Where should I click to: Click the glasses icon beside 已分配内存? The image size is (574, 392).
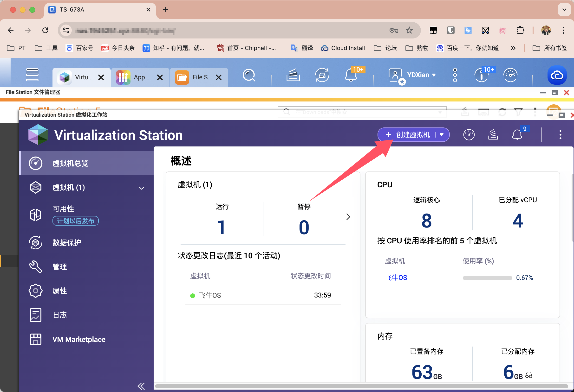coord(528,376)
